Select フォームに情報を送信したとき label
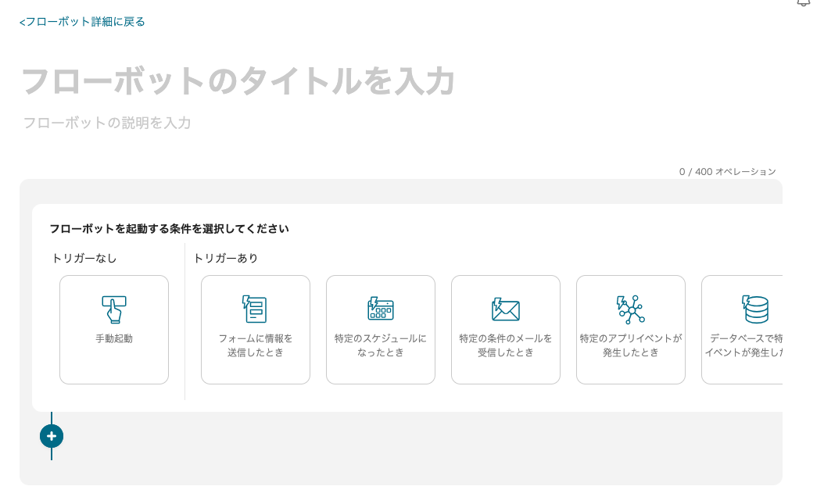 coord(255,345)
